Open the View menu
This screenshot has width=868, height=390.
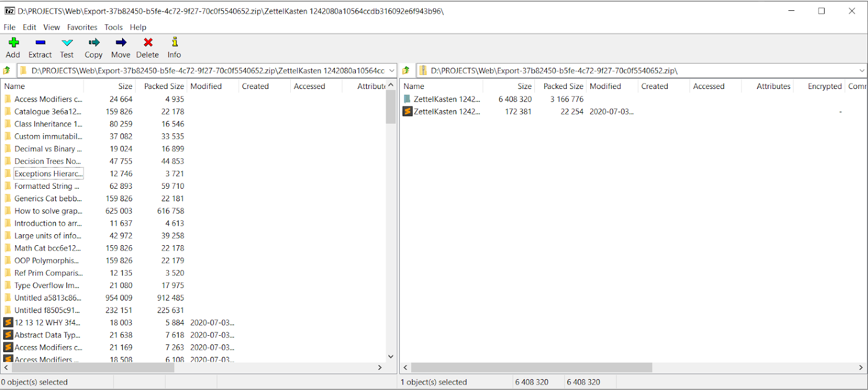coord(52,27)
